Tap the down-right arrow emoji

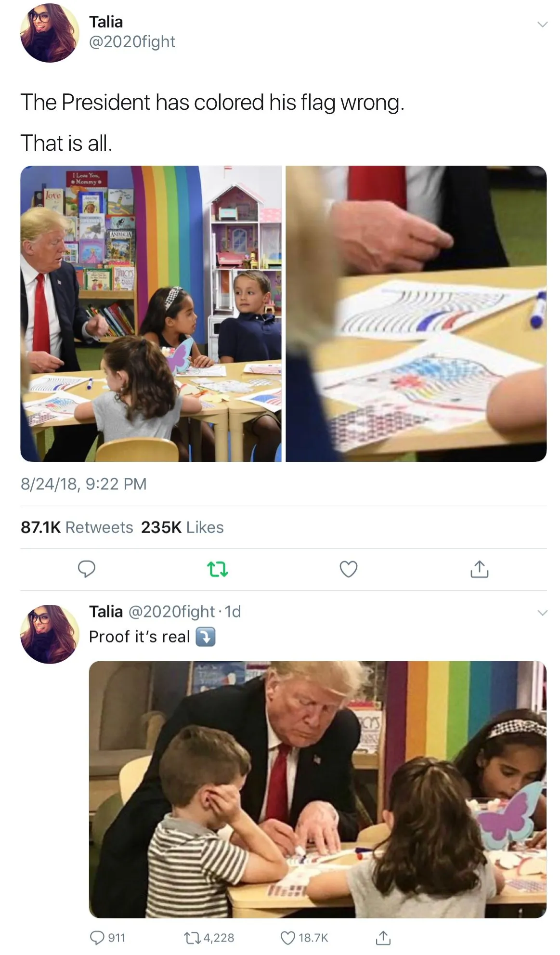pyautogui.click(x=205, y=637)
